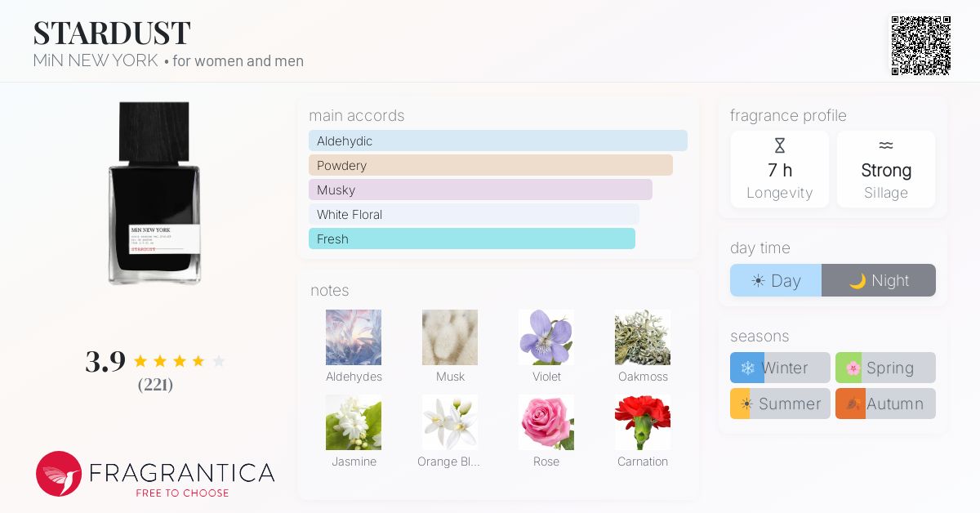The height and width of the screenshot is (513, 980).
Task: Open the Oakmoss note image
Action: click(643, 337)
